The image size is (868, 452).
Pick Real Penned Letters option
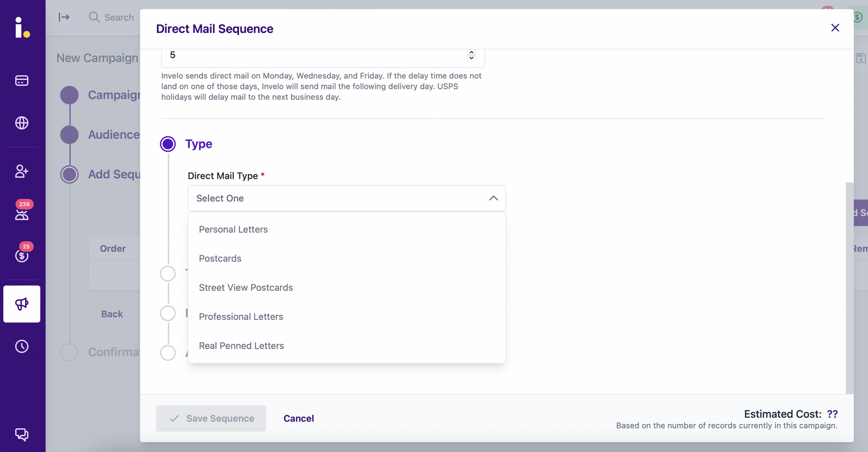coord(241,346)
